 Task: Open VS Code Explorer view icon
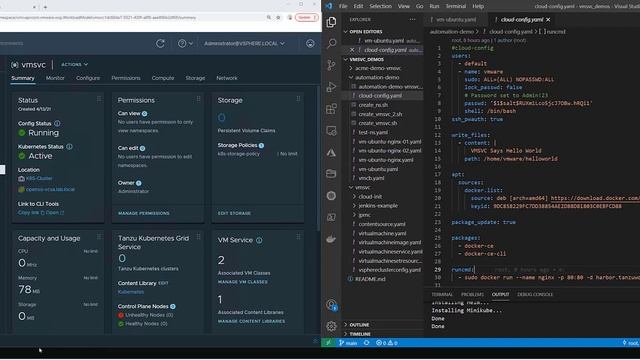(331, 22)
